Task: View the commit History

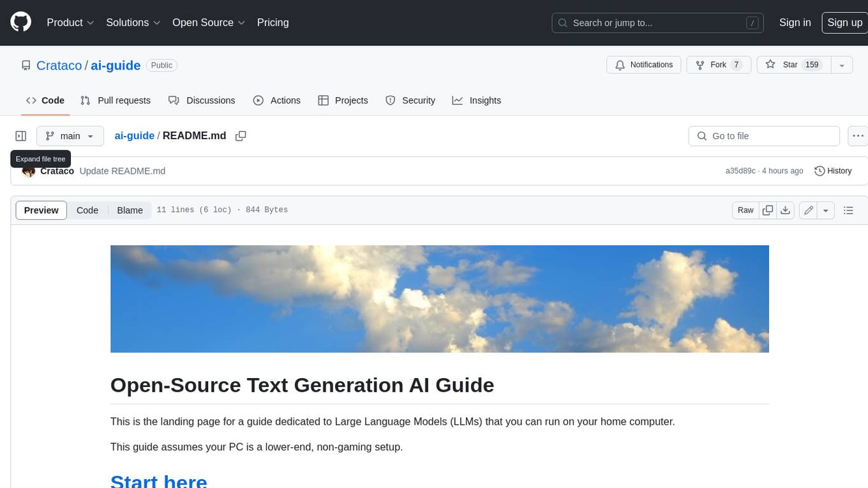Action: point(833,171)
